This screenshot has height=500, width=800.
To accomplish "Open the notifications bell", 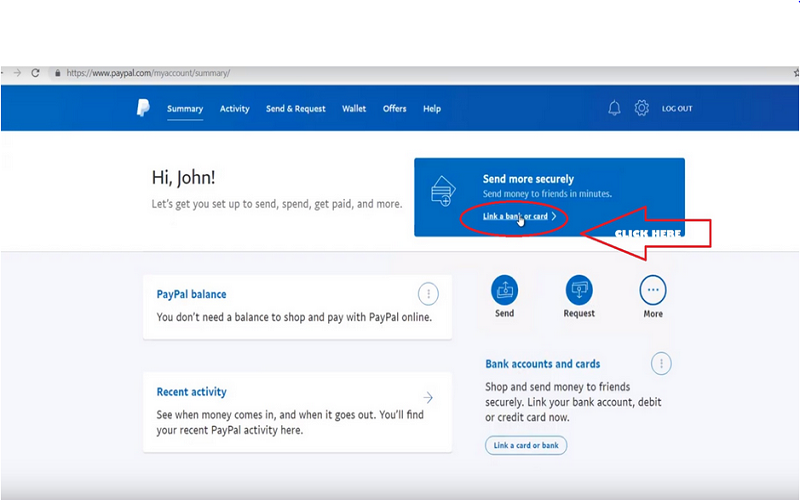I will pyautogui.click(x=614, y=108).
